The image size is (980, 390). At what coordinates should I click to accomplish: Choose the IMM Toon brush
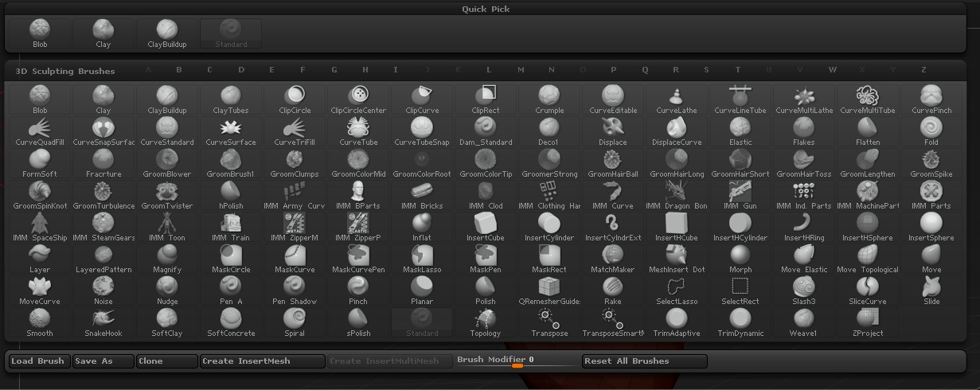(x=167, y=228)
